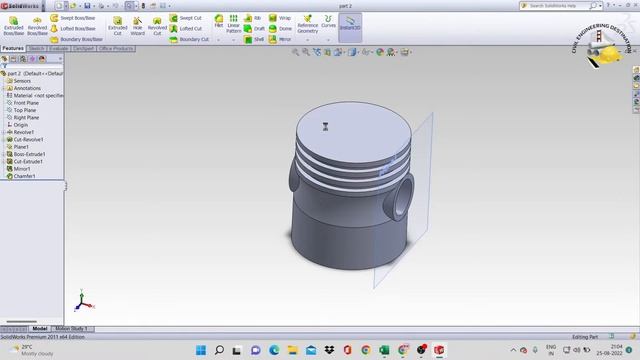Screen dimensions: 640x360
Task: Activate the Revolved Cut tool
Action: coord(157,26)
